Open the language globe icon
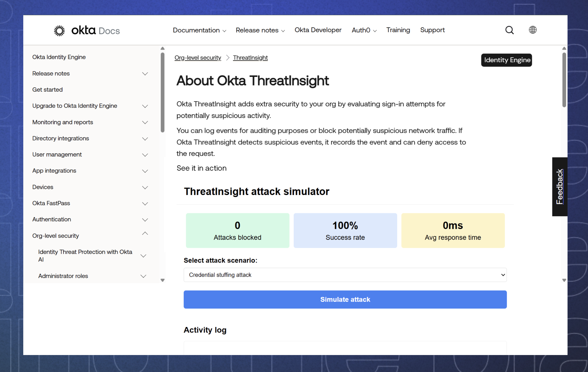The height and width of the screenshot is (372, 588). (533, 30)
